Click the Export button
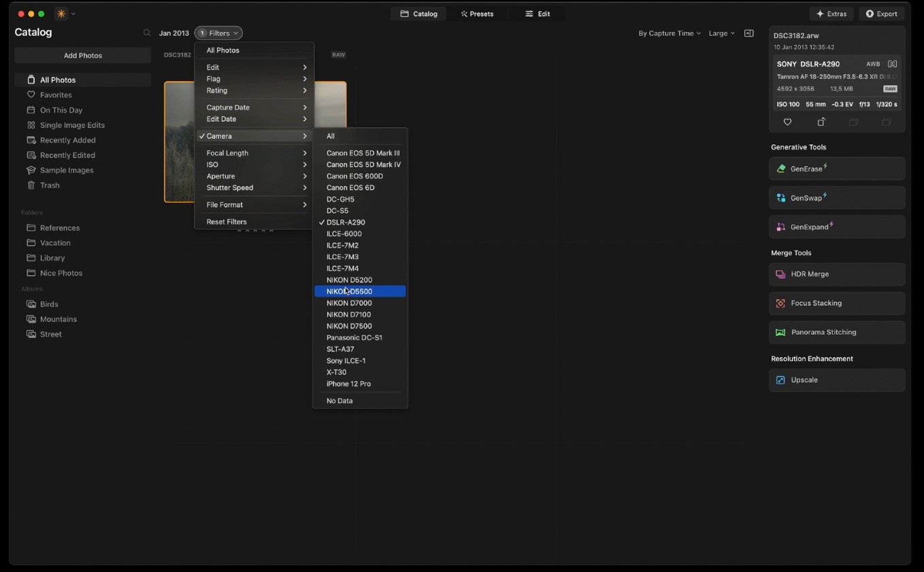 881,14
